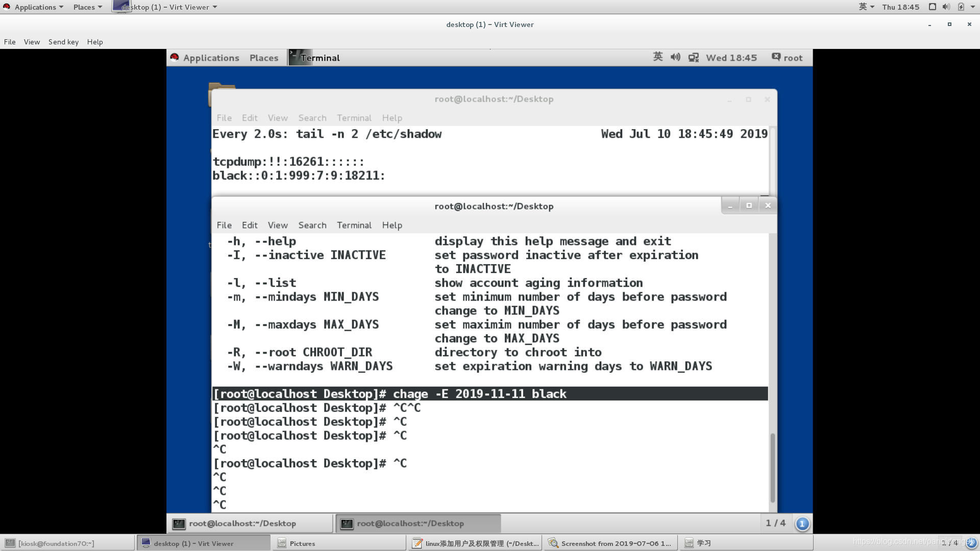This screenshot has width=980, height=551.
Task: Click the --warndays WARN_DAYS help line
Action: tap(470, 366)
